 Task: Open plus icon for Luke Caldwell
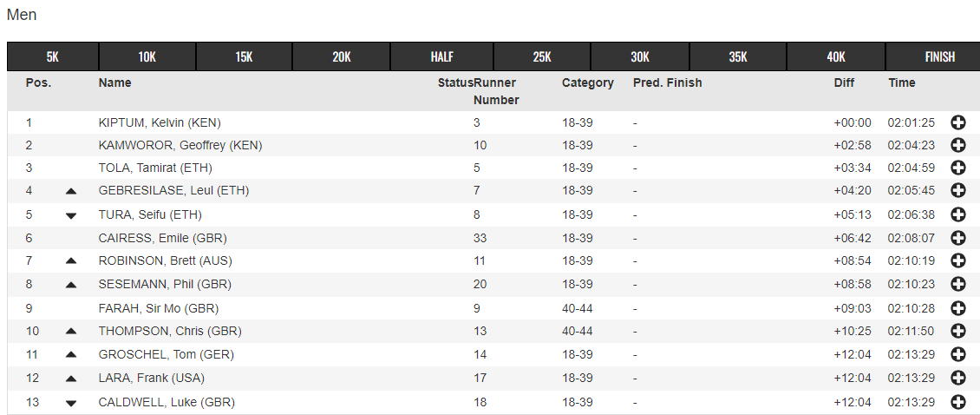pyautogui.click(x=957, y=403)
